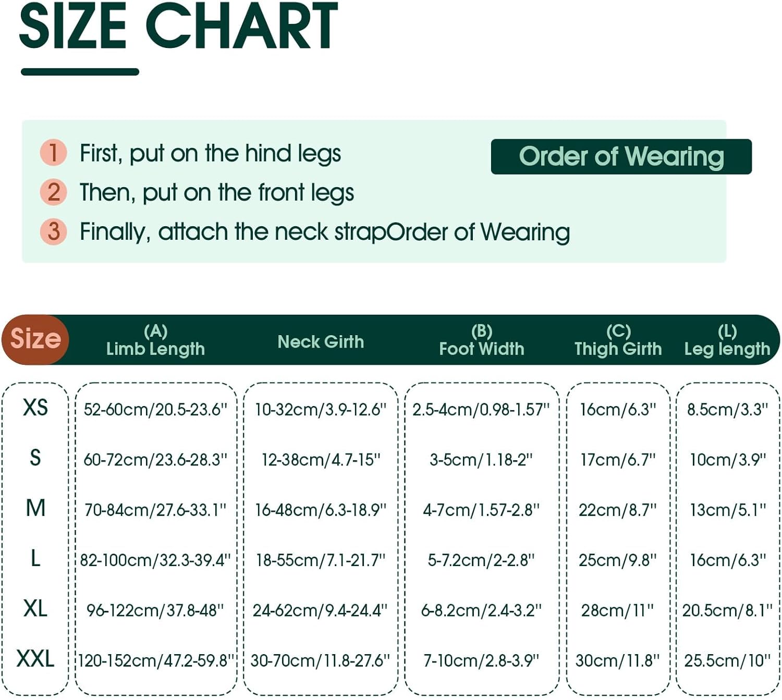782x700 pixels.
Task: Click the SIZE CHART title
Action: [x=178, y=26]
